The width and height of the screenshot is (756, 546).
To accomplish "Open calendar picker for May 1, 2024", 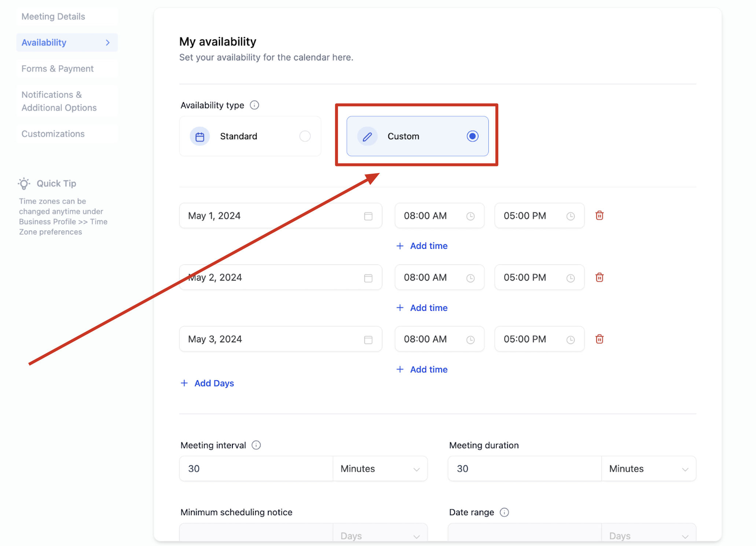I will click(x=368, y=216).
